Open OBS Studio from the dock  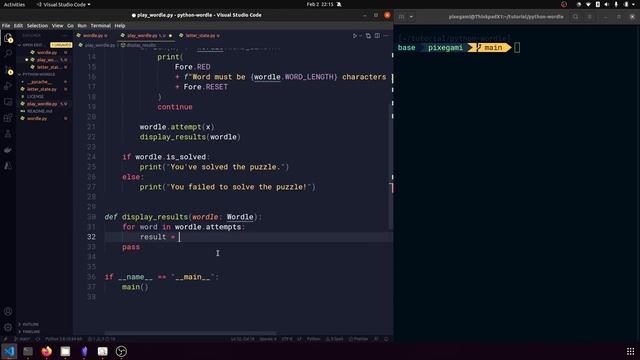pyautogui.click(x=121, y=351)
